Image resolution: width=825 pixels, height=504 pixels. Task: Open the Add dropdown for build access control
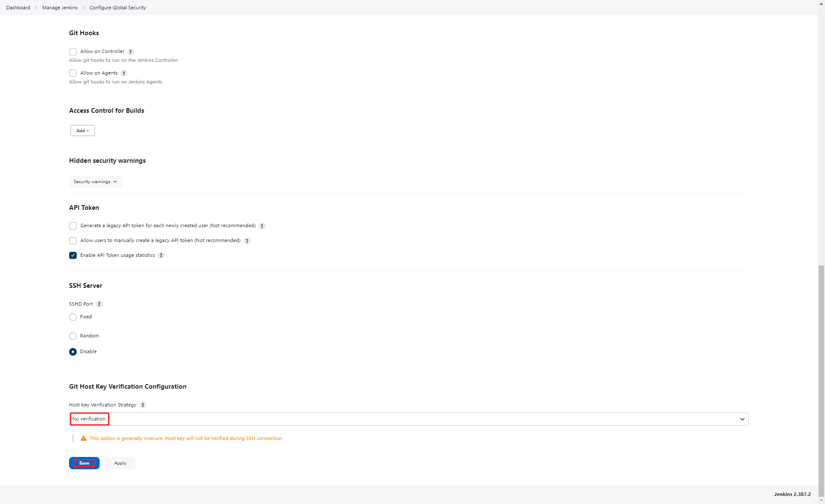[83, 131]
